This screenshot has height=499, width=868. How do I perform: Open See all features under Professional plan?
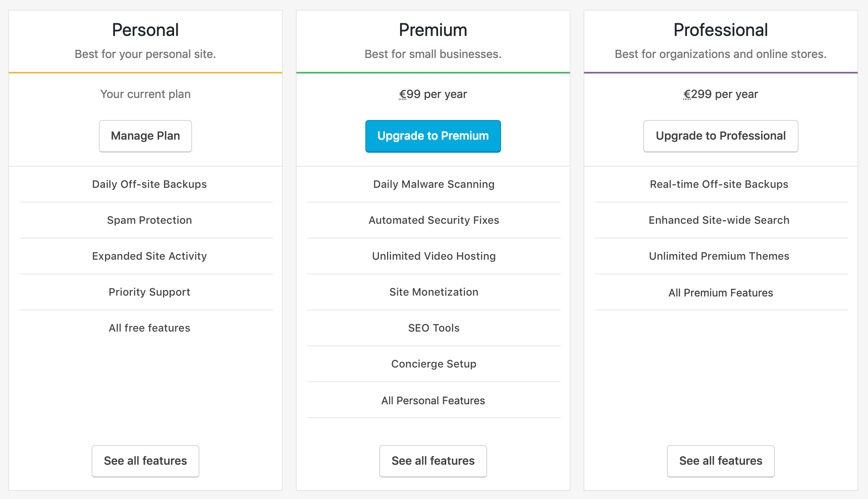(x=720, y=461)
